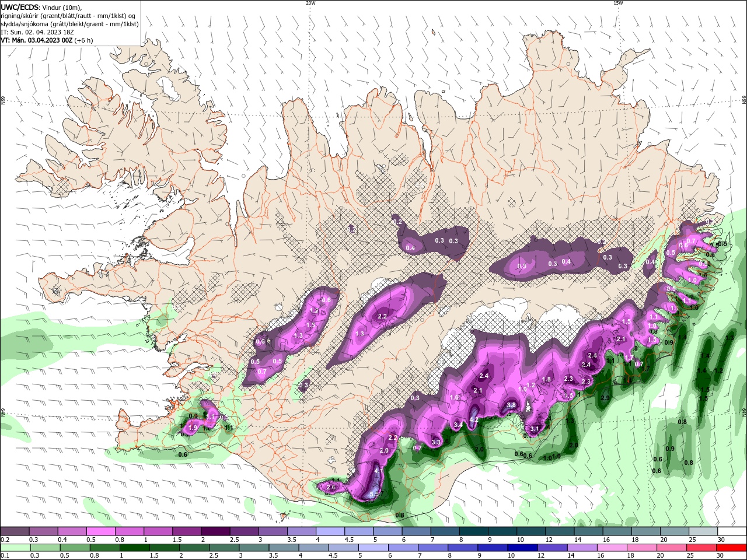This screenshot has height=560, width=747.
Task: Click the 3.3 snowfall value on the map
Action: 435,442
